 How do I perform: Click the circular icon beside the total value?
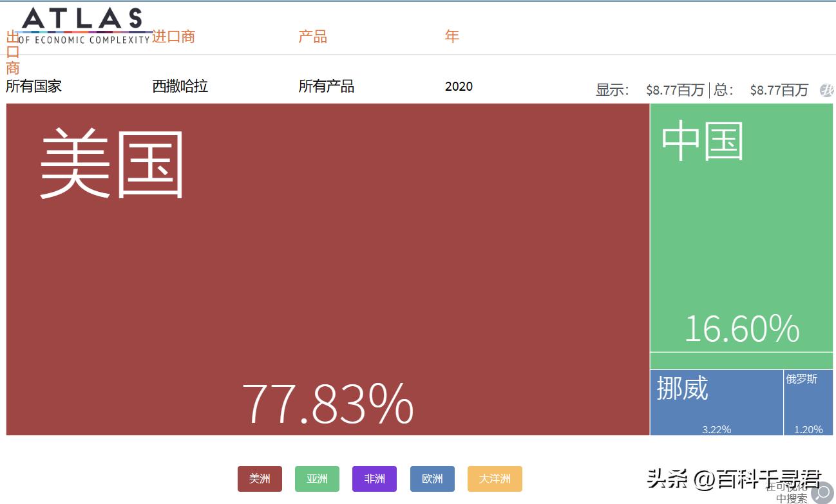click(x=827, y=90)
